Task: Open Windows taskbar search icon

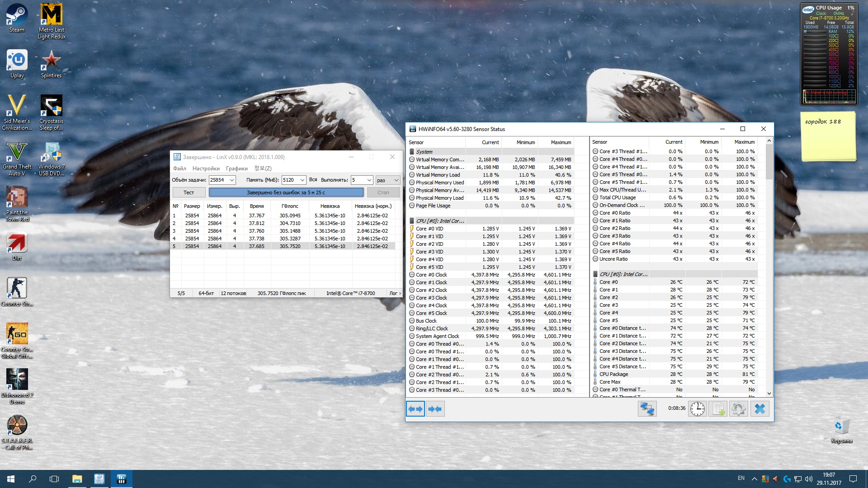Action: [33, 479]
